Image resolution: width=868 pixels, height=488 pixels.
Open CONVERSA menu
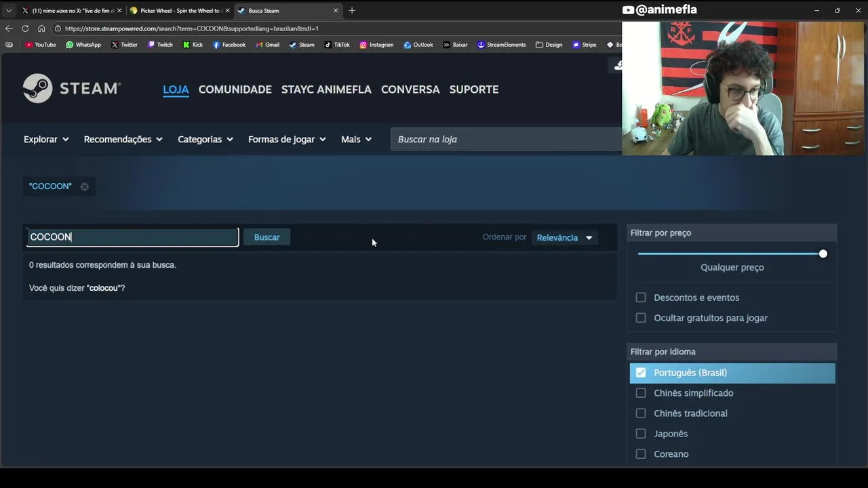pos(410,89)
